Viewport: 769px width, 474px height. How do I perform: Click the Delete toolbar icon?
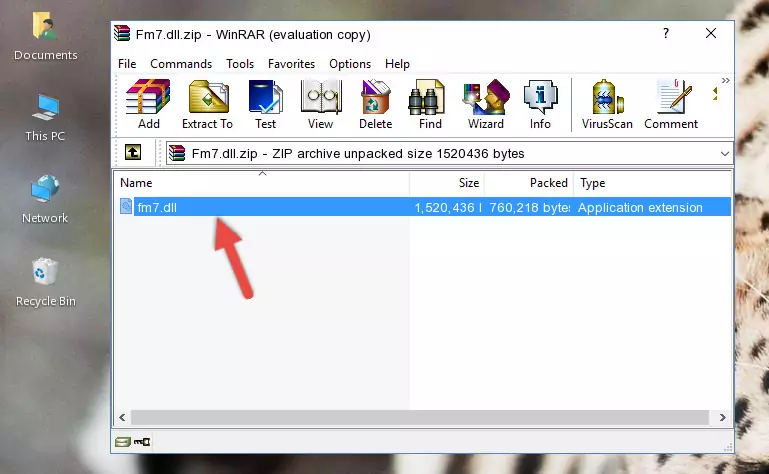(375, 104)
